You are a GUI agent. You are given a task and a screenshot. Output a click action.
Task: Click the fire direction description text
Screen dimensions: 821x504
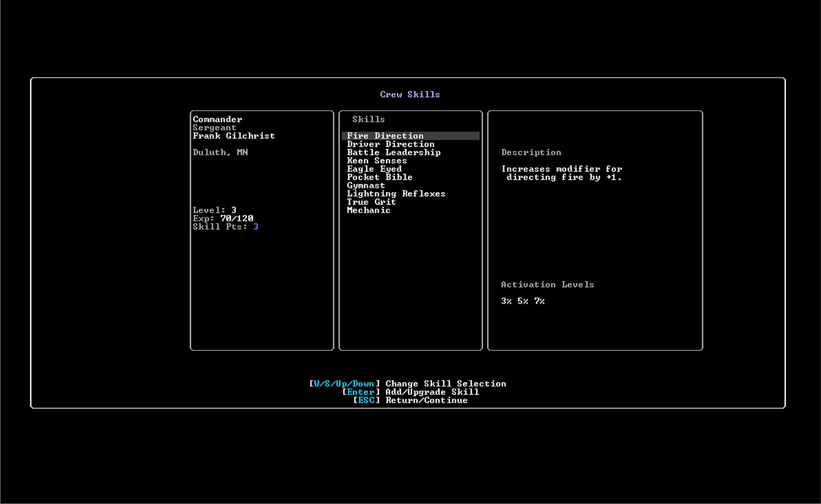[x=562, y=173]
